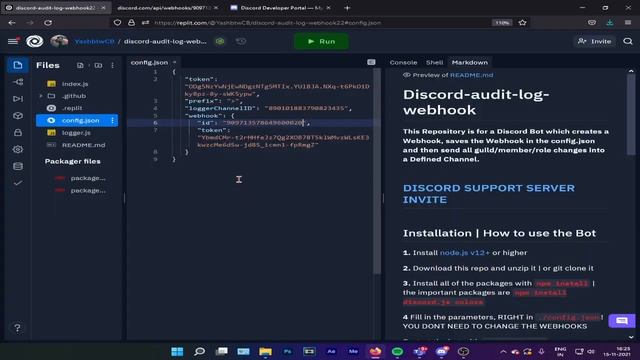The height and width of the screenshot is (360, 640).
Task: Go back in browser history
Action: [x=12, y=23]
